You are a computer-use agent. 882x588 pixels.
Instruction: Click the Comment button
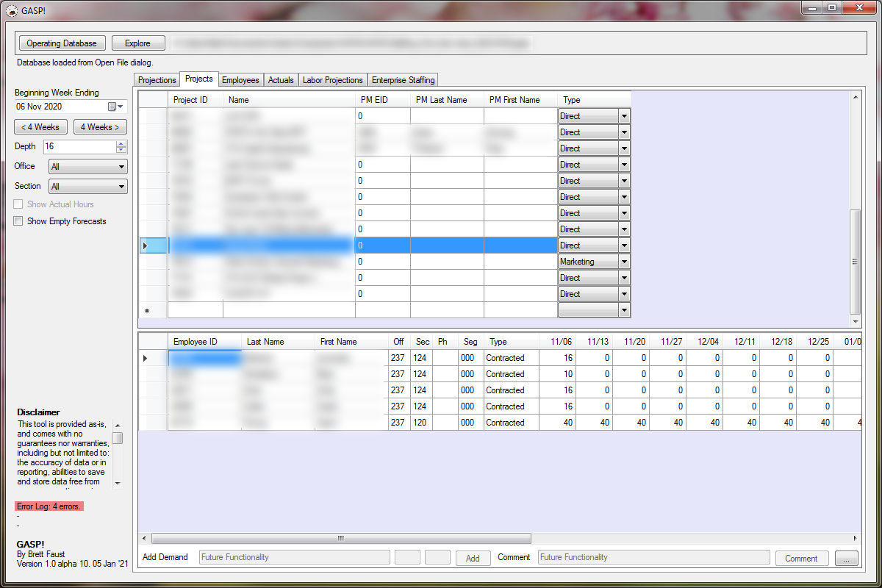(x=801, y=558)
